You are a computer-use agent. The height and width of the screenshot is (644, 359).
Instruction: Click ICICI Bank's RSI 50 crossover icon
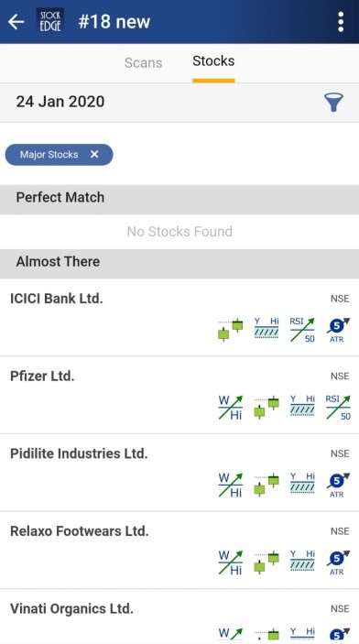click(x=302, y=330)
